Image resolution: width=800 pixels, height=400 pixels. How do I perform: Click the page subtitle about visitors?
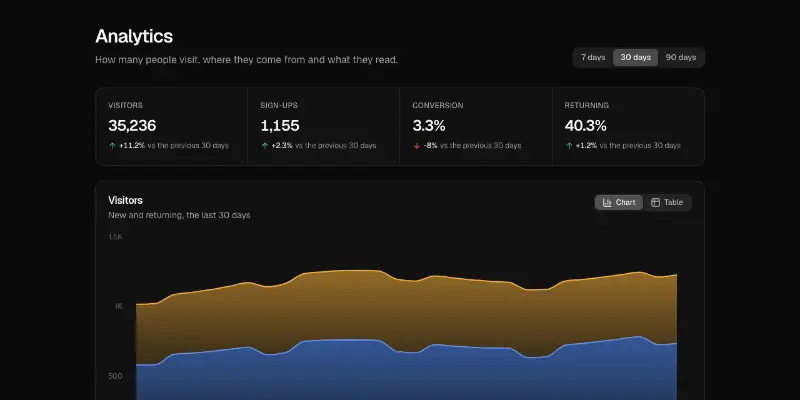[x=246, y=60]
